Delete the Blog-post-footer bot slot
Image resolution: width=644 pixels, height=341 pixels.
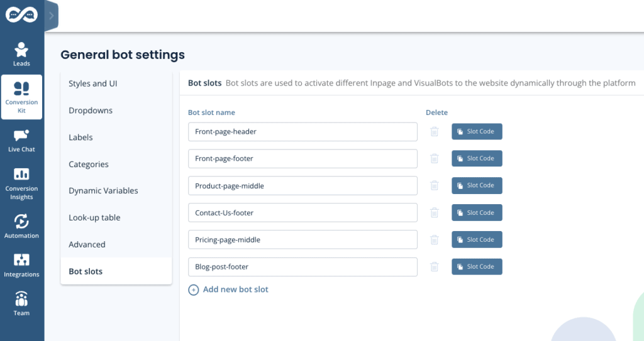[434, 267]
